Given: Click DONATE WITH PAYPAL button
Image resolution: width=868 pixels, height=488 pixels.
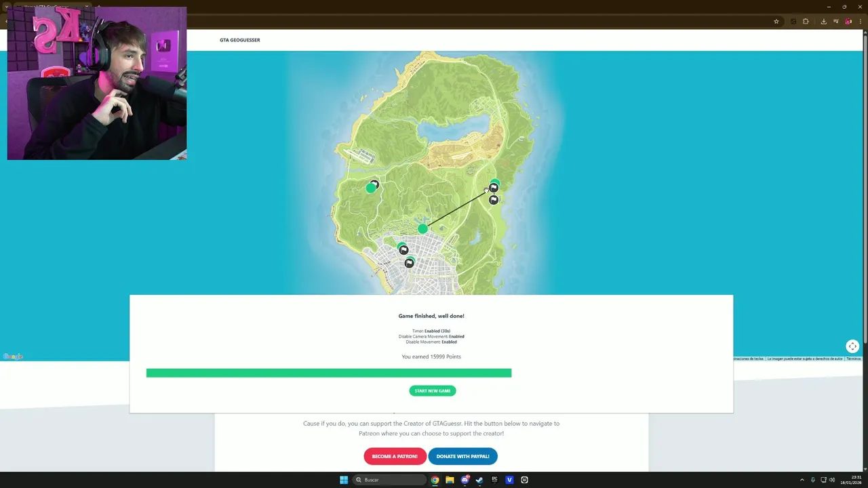Looking at the screenshot, I should (462, 456).
